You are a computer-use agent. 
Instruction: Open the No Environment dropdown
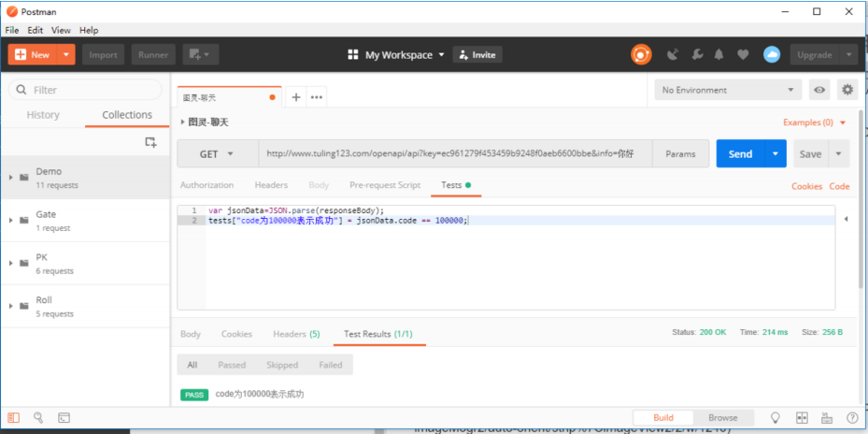[728, 90]
